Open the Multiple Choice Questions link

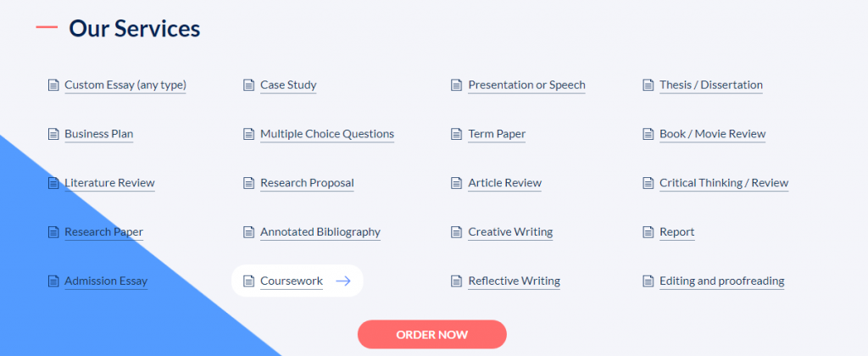pyautogui.click(x=327, y=134)
